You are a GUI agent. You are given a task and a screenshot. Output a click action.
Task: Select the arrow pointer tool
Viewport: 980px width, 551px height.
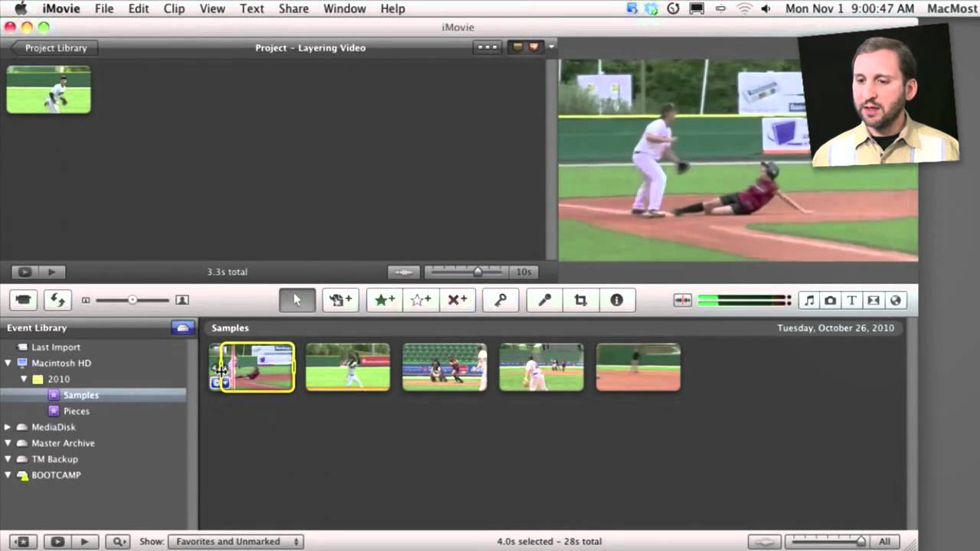click(297, 300)
